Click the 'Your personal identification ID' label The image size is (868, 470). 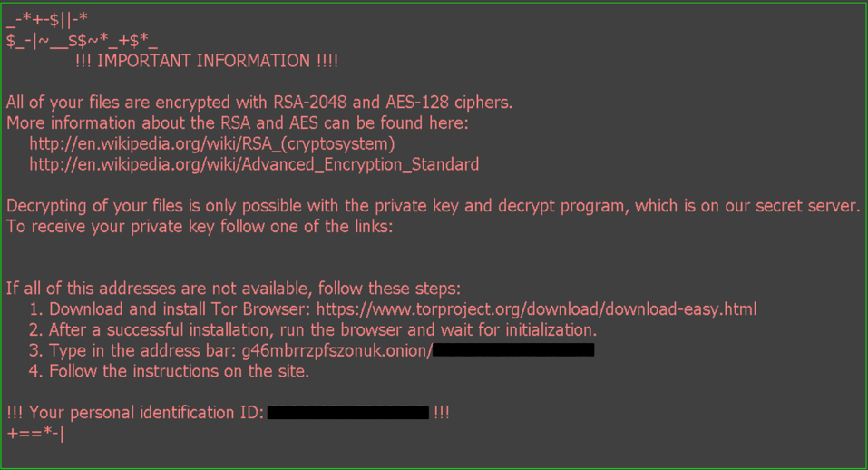click(136, 413)
